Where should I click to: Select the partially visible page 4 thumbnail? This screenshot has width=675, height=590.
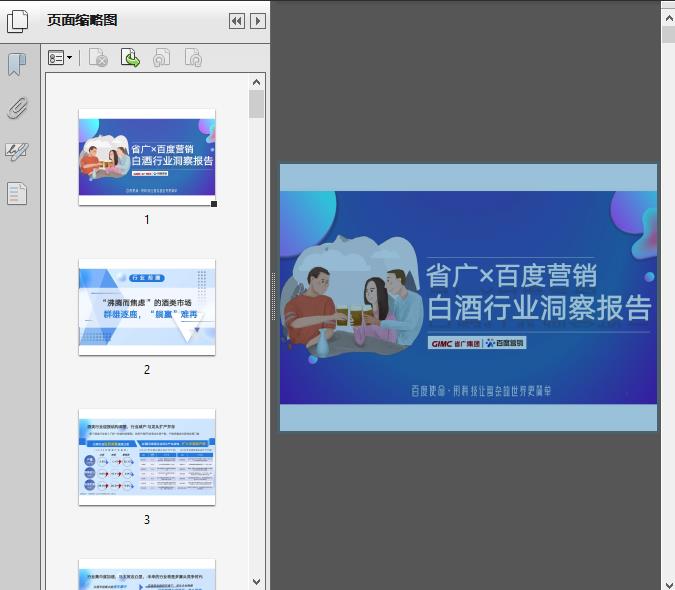pos(147,575)
